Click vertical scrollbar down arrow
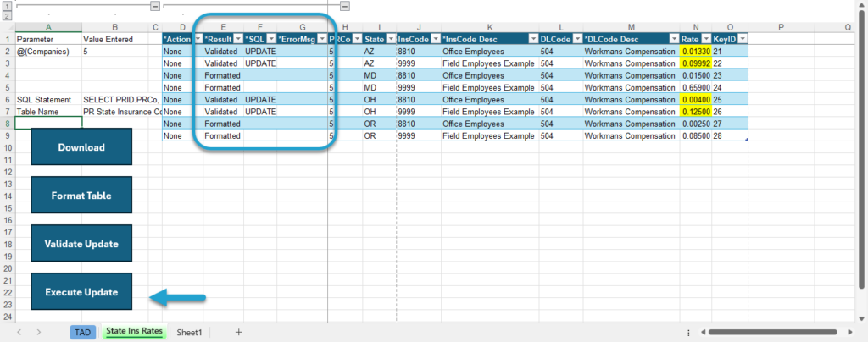 [861, 319]
